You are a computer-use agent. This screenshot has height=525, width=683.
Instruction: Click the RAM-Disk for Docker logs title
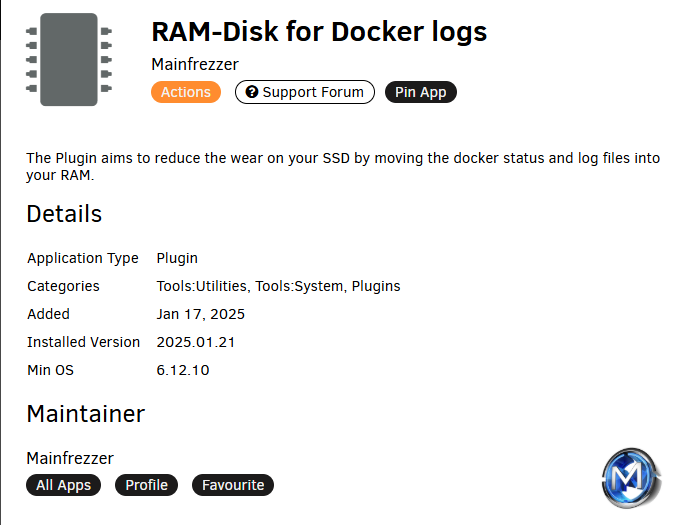point(319,32)
